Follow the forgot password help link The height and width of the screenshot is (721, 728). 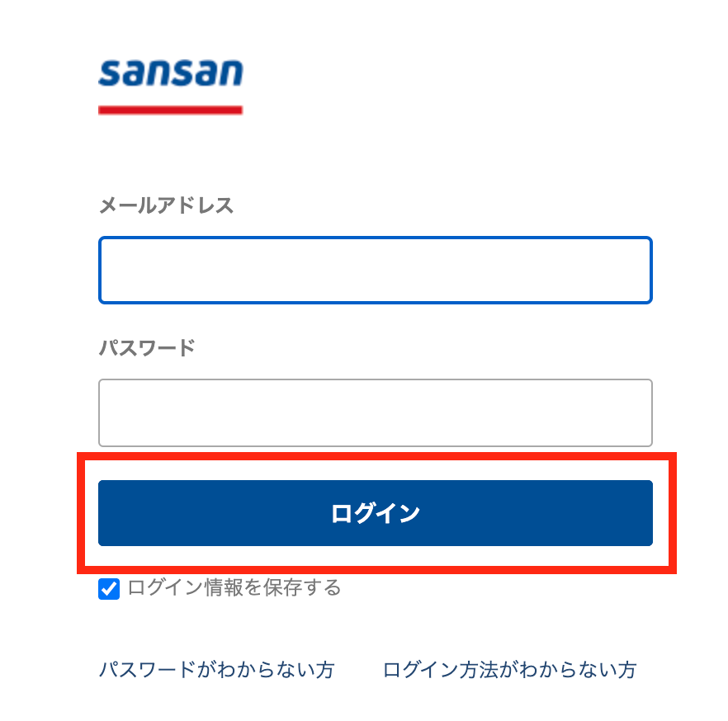pyautogui.click(x=216, y=670)
